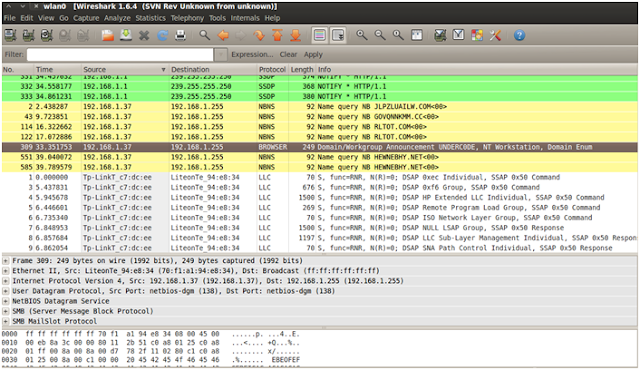Open the capture options icon
Screen dimensions: 640x370
28,35
